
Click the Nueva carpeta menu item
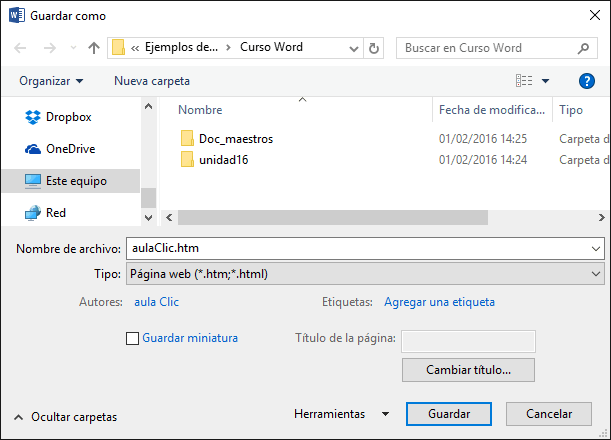point(151,81)
